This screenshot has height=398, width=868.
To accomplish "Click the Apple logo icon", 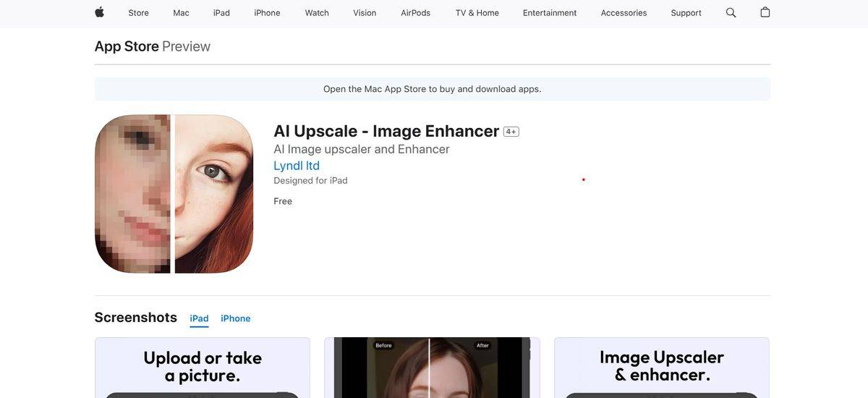I will click(x=100, y=12).
